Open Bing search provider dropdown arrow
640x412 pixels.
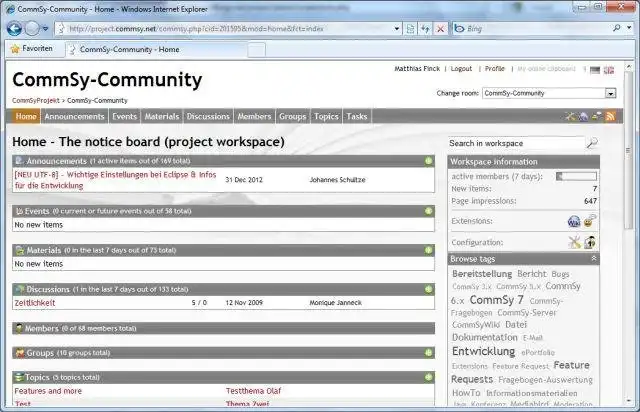(629, 28)
